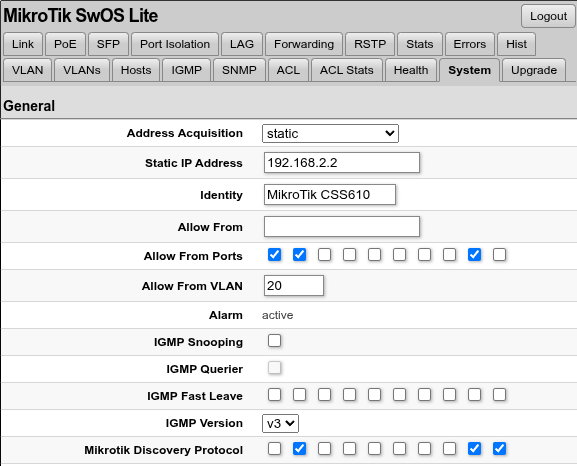Viewport: 577px width, 466px height.
Task: Select the System tab
Action: (470, 70)
